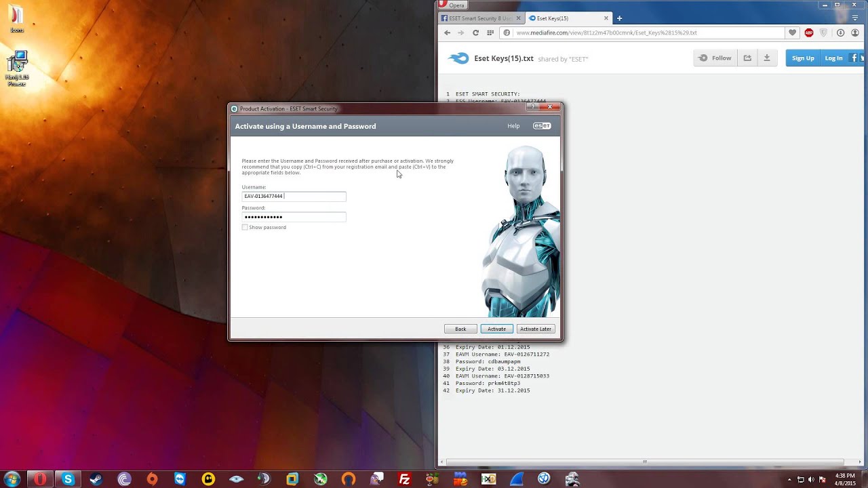The width and height of the screenshot is (868, 488).
Task: Bookmark page with heart icon
Action: pos(792,33)
